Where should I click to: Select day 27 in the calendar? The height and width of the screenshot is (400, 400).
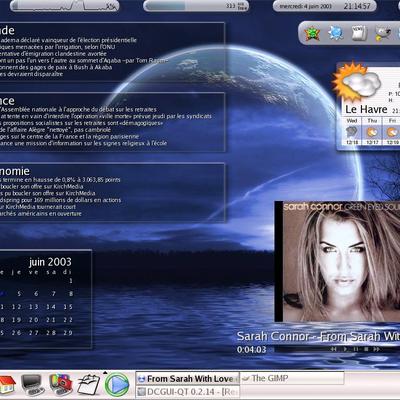tap(33, 333)
